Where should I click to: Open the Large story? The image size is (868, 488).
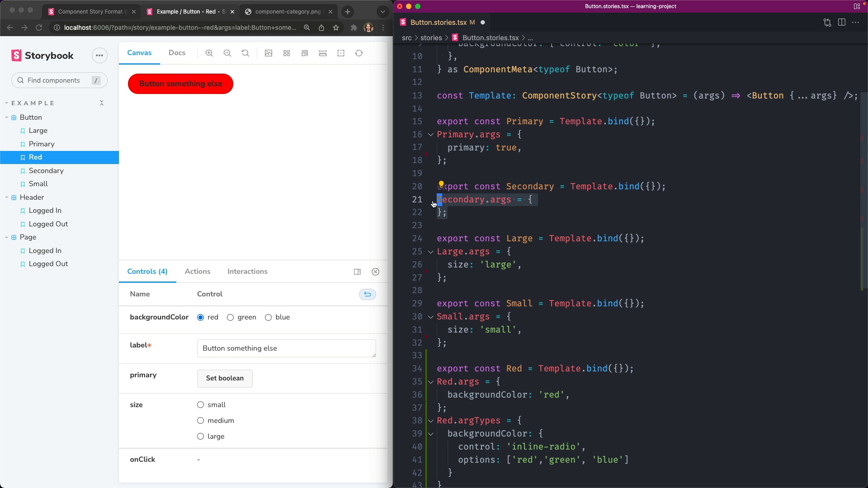tap(38, 131)
